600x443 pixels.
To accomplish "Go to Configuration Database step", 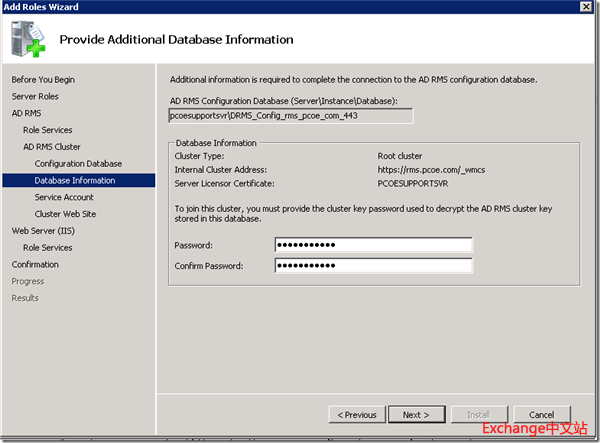I will pos(78,163).
